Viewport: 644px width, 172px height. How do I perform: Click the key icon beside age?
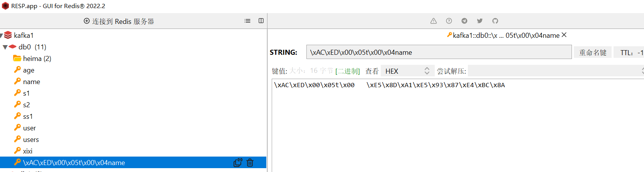17,69
